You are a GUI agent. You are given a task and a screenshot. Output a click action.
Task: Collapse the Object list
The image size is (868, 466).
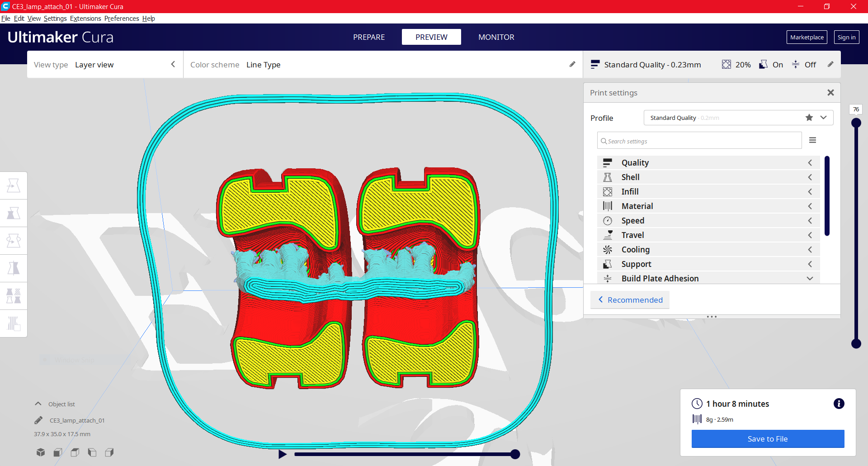[x=38, y=404]
